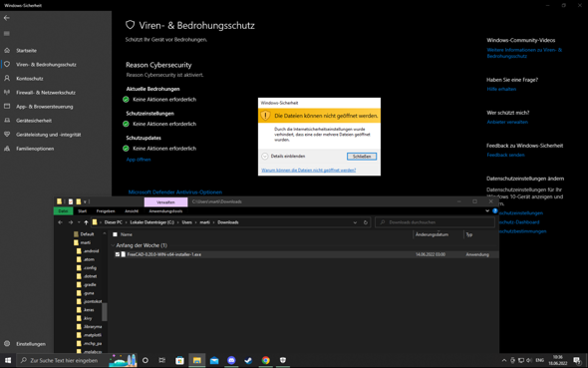Open Steam from the taskbar
This screenshot has height=368, width=588.
click(x=248, y=360)
